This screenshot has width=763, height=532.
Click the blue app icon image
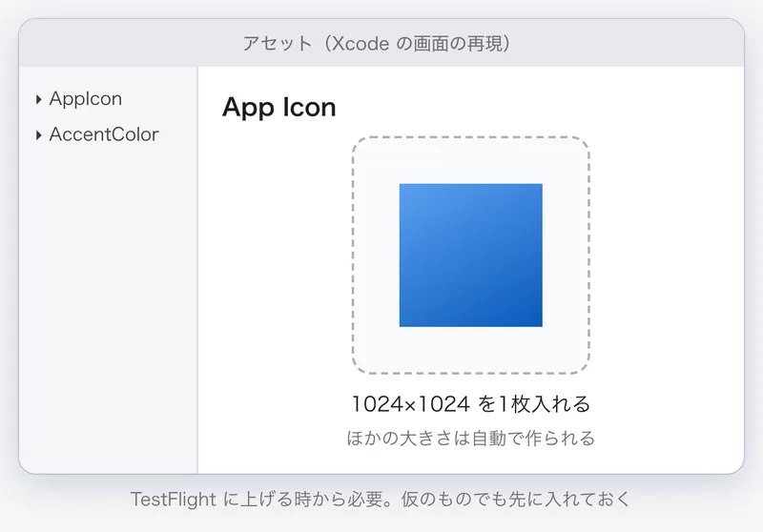470,255
